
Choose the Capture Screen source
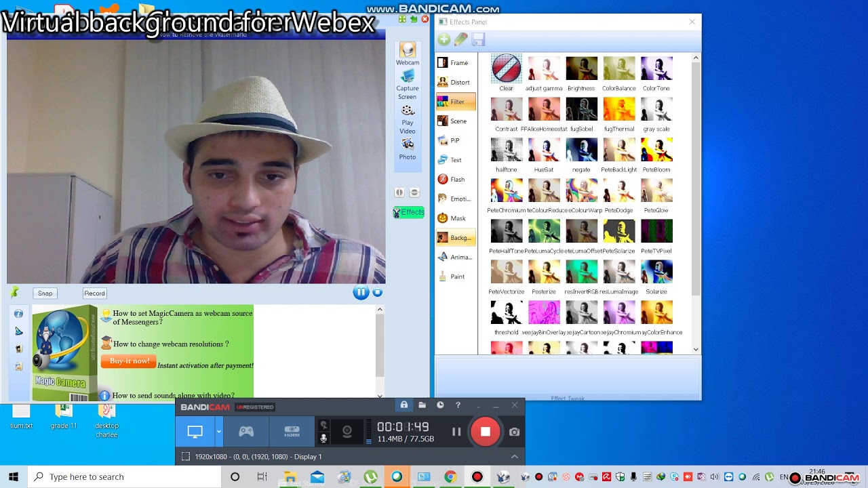pyautogui.click(x=408, y=84)
